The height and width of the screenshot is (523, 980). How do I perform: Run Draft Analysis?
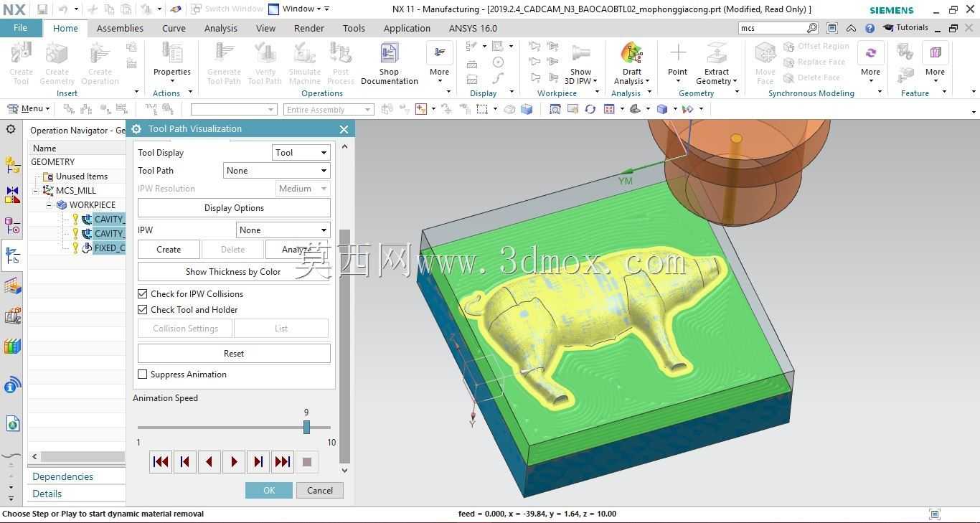click(631, 63)
